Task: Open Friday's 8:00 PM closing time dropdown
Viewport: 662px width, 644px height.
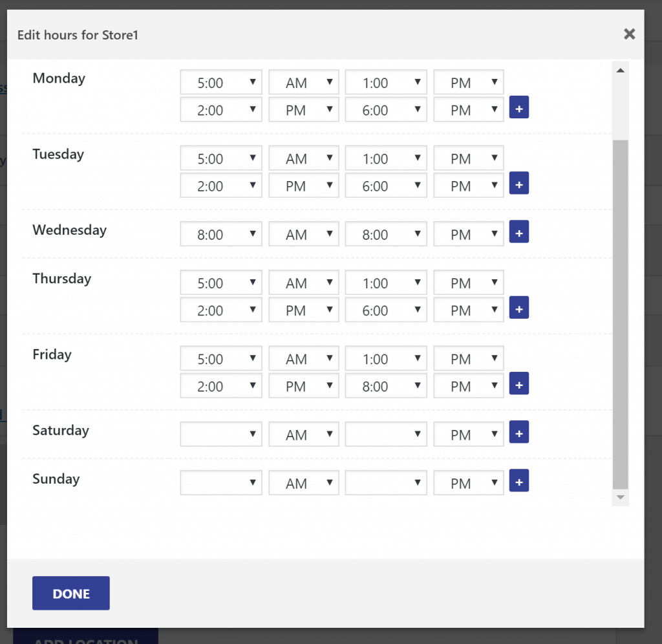Action: point(386,385)
